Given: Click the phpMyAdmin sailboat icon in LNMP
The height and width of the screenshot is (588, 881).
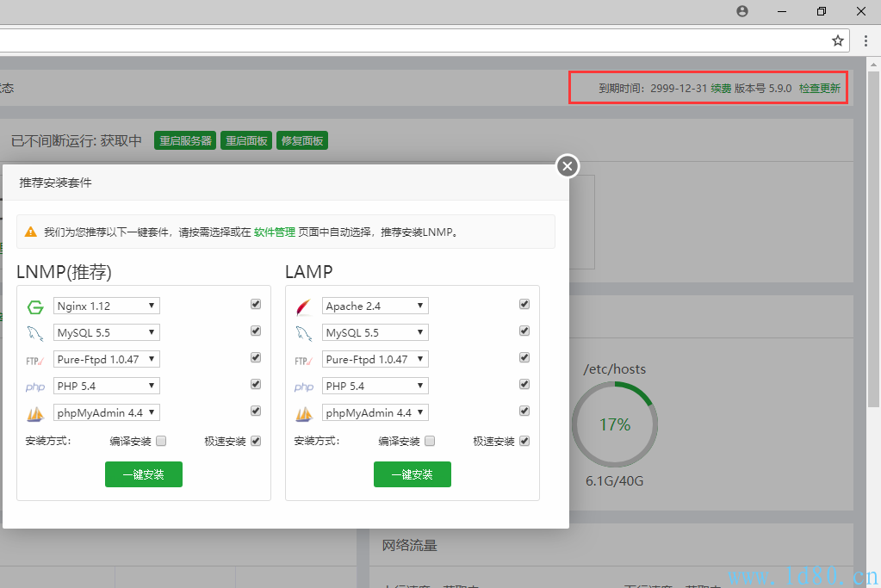Looking at the screenshot, I should pyautogui.click(x=35, y=414).
